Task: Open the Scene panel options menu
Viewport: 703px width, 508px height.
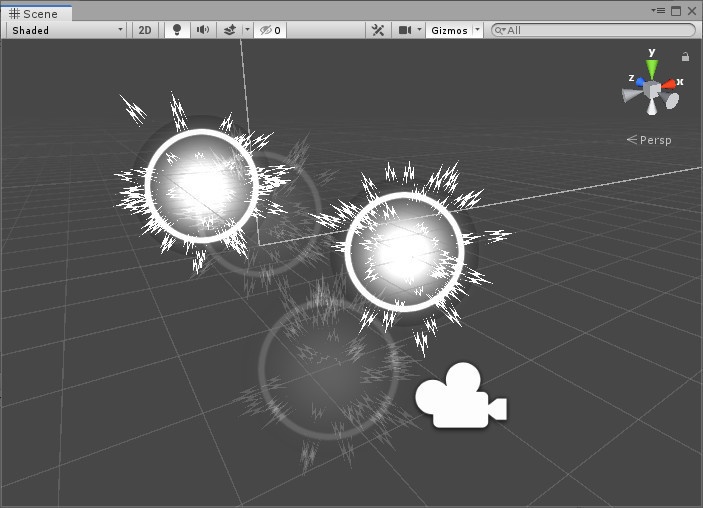Action: coord(659,11)
